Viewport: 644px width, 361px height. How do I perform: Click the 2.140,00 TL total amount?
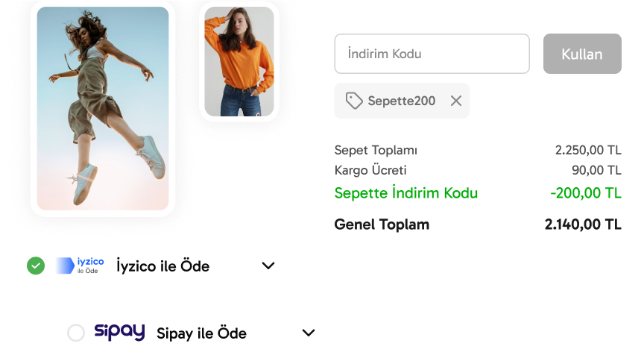(x=583, y=225)
